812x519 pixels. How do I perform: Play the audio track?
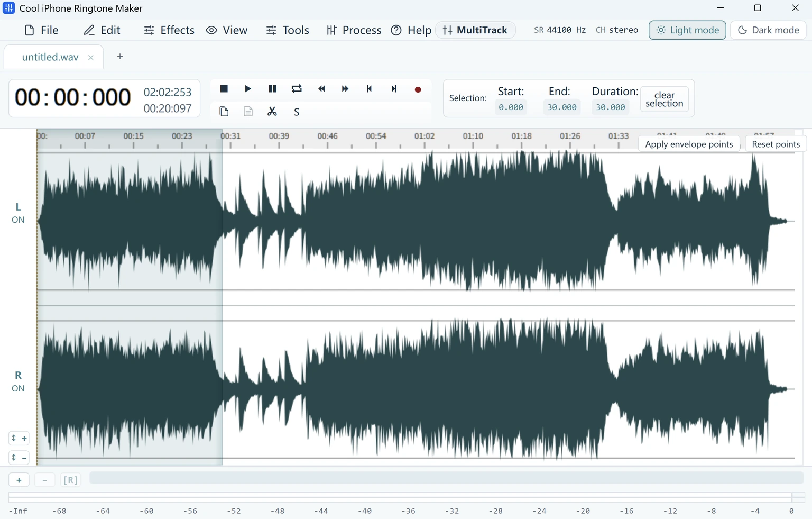coord(248,89)
